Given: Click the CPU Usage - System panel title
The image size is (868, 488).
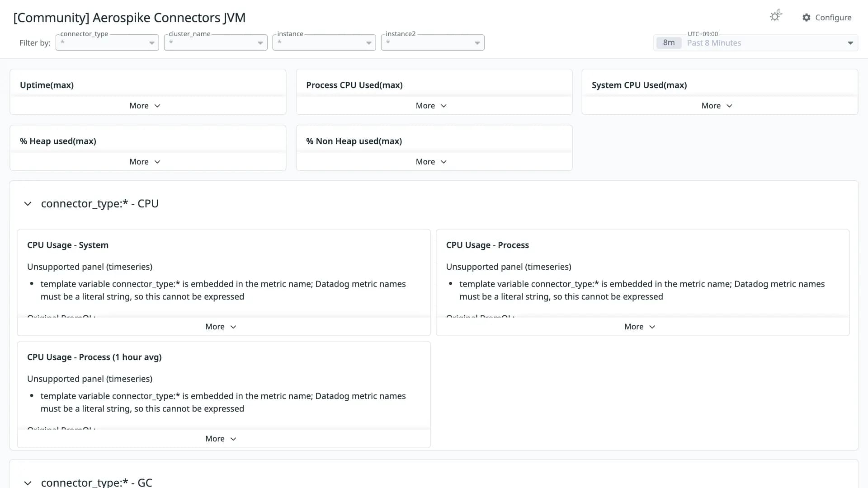Looking at the screenshot, I should tap(68, 245).
